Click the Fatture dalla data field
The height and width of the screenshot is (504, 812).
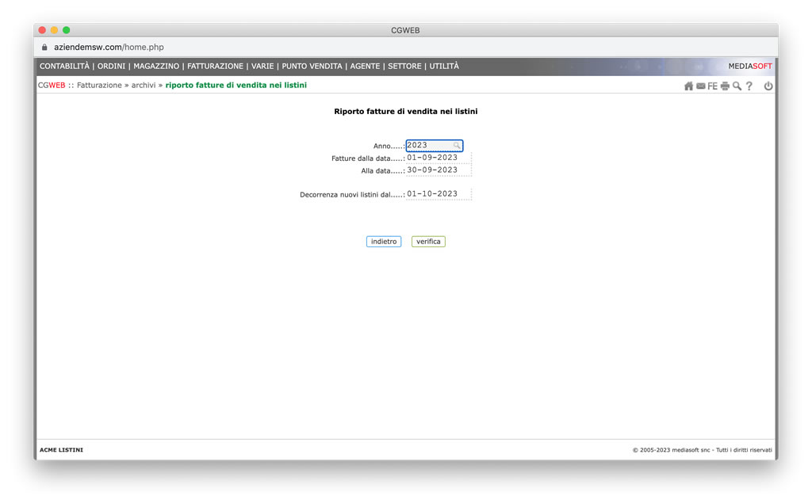click(439, 158)
